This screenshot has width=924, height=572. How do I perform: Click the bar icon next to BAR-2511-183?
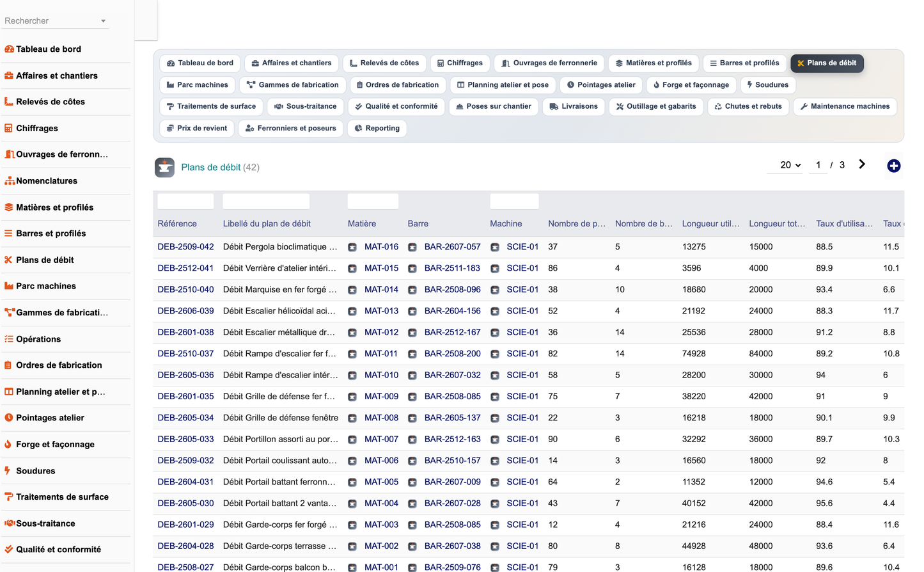pyautogui.click(x=412, y=269)
